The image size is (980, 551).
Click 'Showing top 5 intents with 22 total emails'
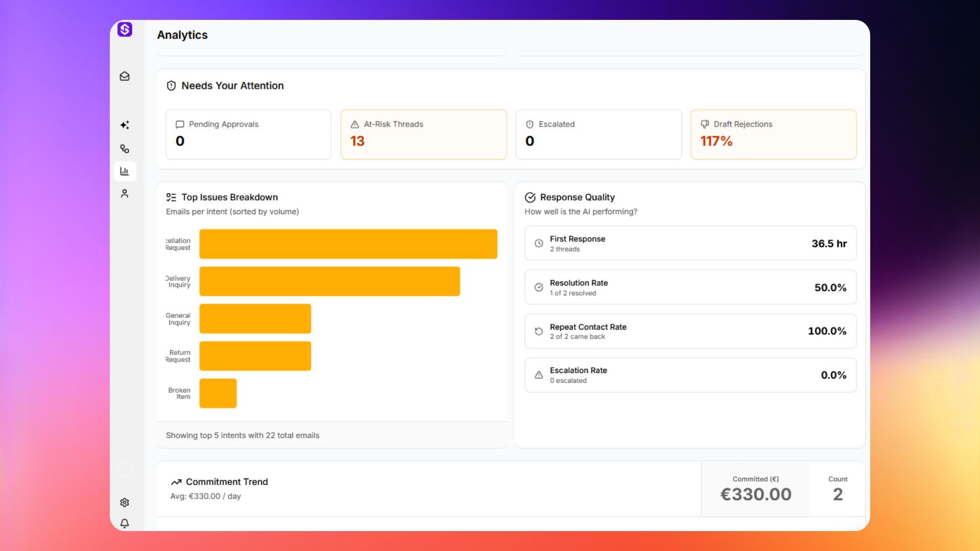coord(242,435)
